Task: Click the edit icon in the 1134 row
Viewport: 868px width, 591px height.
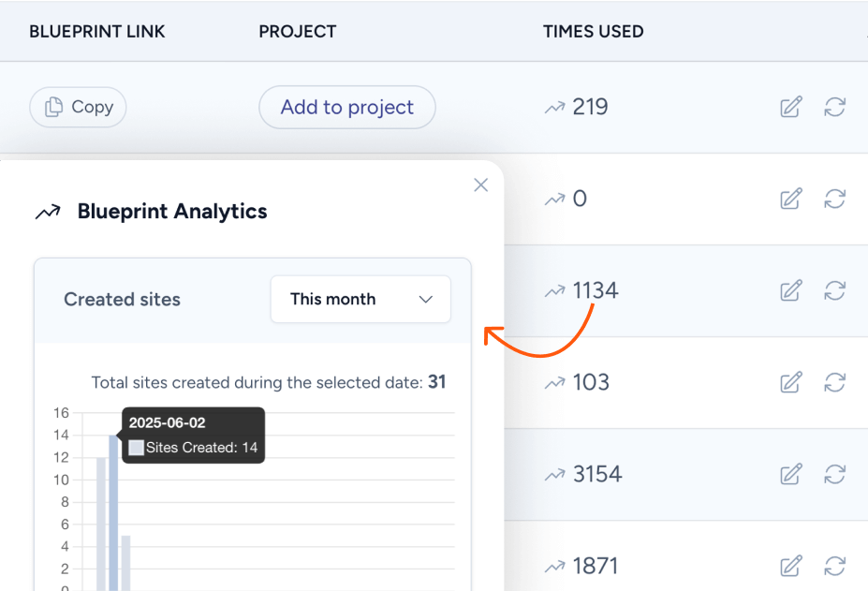Action: 791,290
